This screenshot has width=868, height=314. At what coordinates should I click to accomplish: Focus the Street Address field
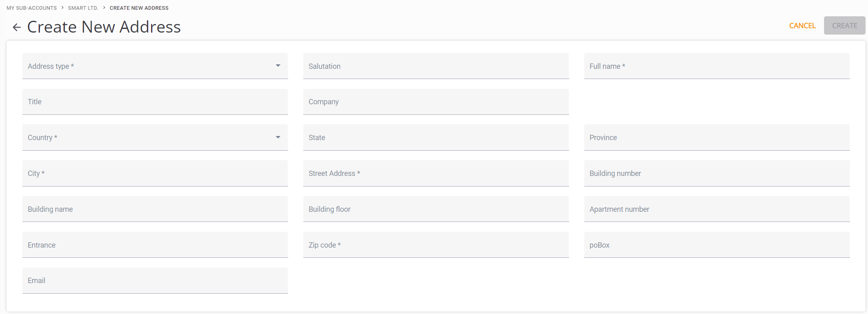click(x=436, y=173)
